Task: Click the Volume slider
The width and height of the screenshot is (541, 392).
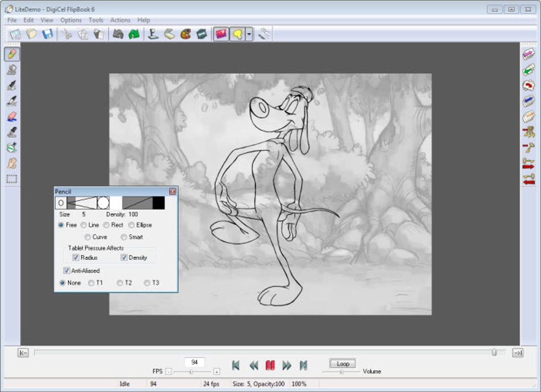Action: 341,372
